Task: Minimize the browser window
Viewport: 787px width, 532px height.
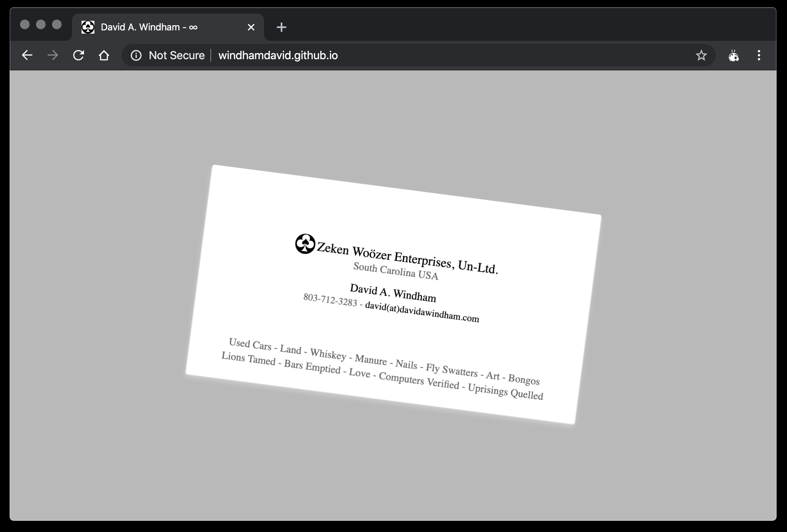Action: click(41, 25)
